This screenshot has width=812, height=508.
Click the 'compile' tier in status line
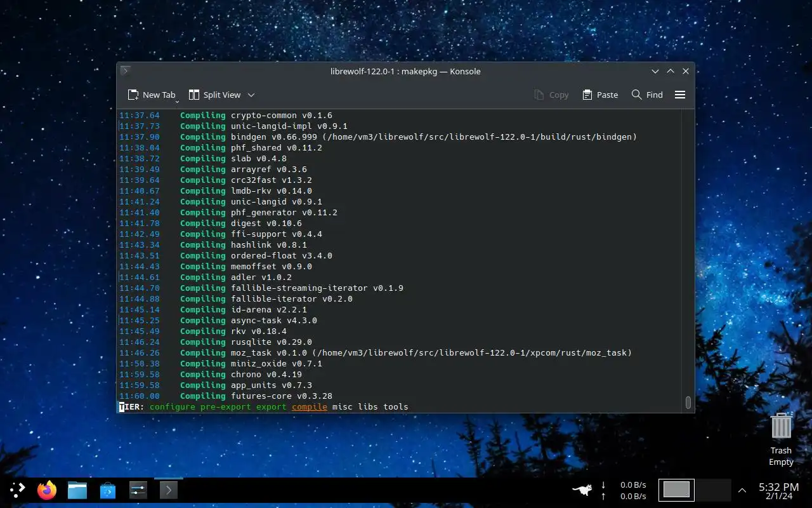310,406
